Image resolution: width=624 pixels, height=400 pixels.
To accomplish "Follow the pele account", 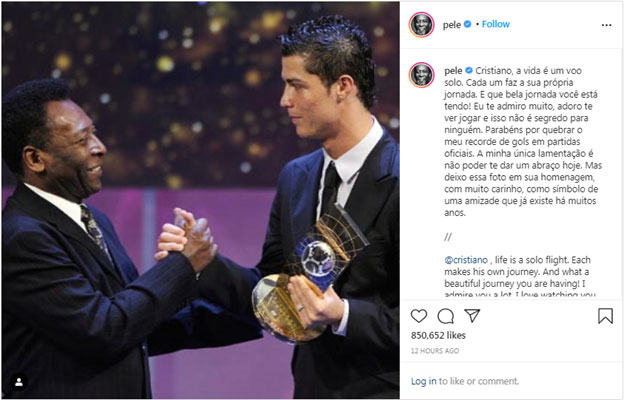I will click(495, 24).
